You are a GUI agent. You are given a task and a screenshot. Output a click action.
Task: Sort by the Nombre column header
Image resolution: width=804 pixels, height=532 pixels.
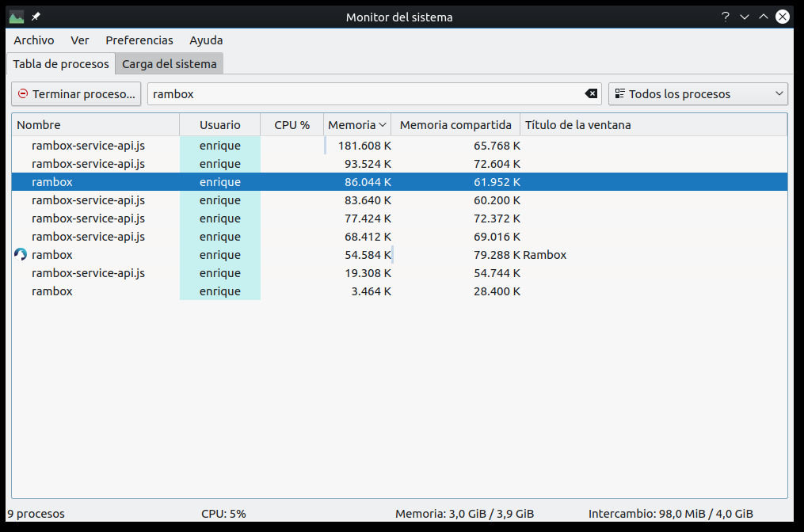(95, 124)
